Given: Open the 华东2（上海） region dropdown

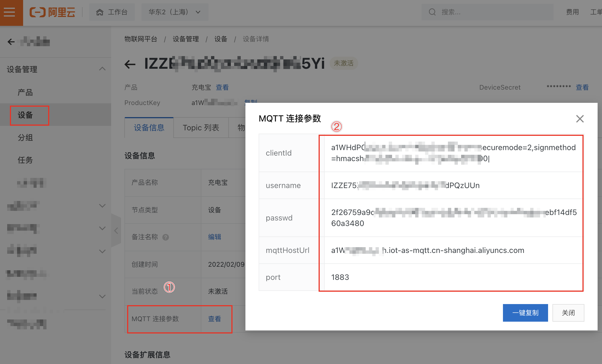Looking at the screenshot, I should (x=174, y=12).
